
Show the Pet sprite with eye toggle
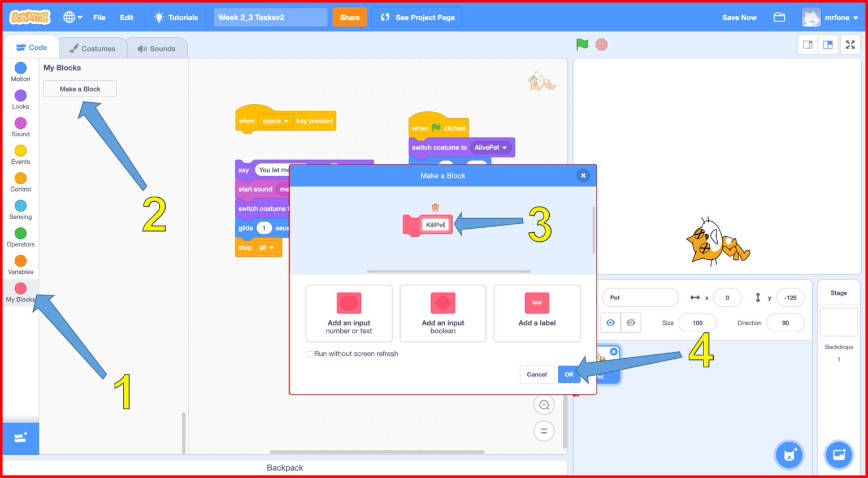tap(610, 322)
